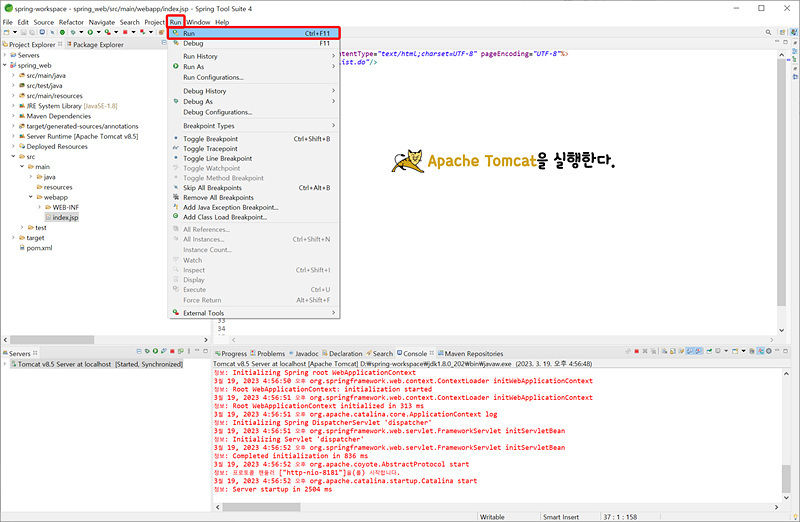Screen dimensions: 800x522
Task: Click the red Terminate square in the main toolbar
Action: [x=125, y=32]
